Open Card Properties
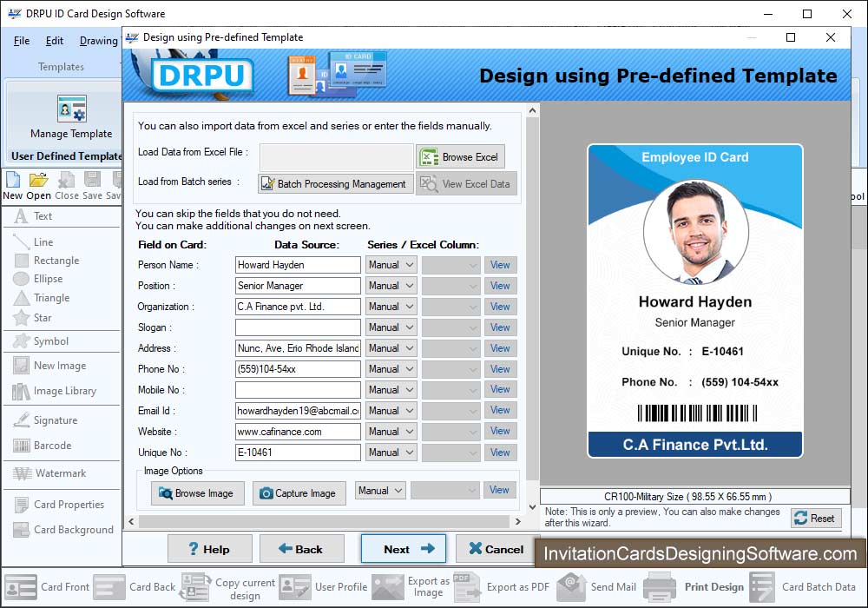Image resolution: width=868 pixels, height=608 pixels. [x=59, y=505]
